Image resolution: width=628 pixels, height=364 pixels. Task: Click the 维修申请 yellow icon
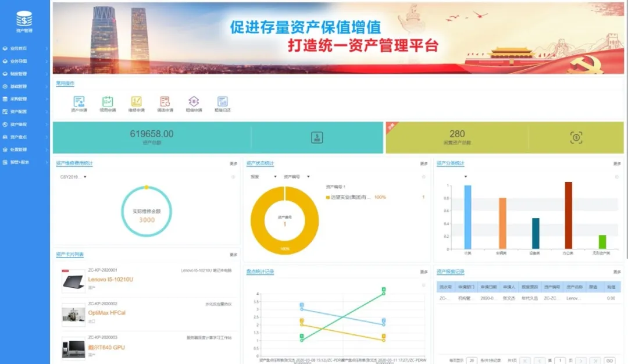point(135,102)
